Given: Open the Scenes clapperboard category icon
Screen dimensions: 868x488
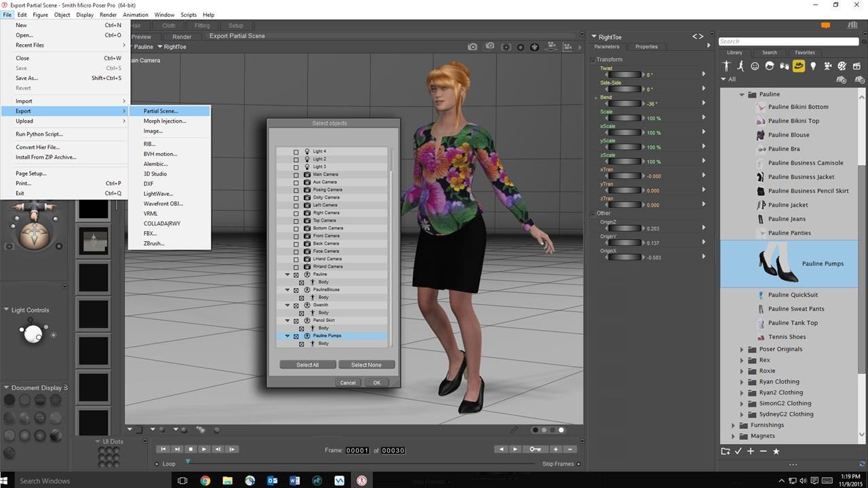Looking at the screenshot, I should click(855, 66).
